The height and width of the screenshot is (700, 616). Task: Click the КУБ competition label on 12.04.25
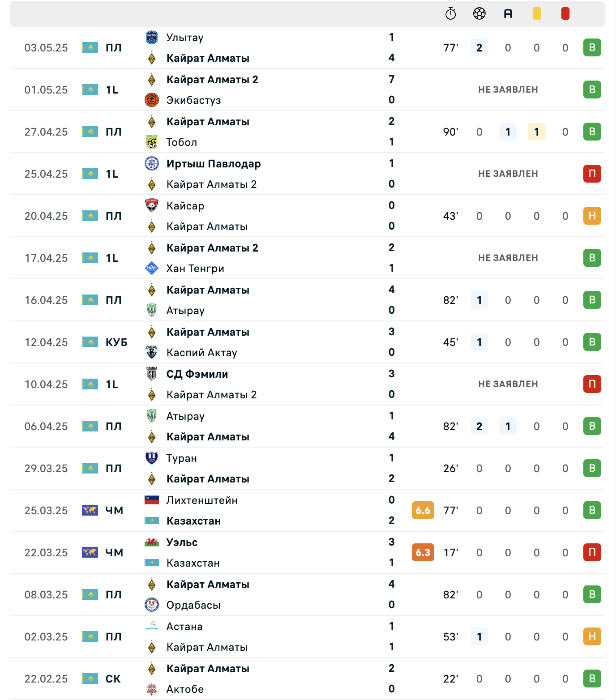[x=116, y=342]
